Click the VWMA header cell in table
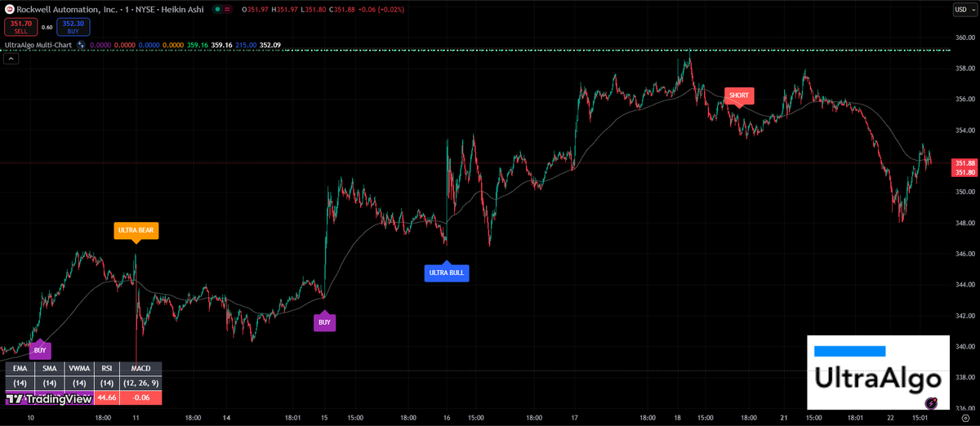Image resolution: width=980 pixels, height=426 pixels. pos(79,369)
